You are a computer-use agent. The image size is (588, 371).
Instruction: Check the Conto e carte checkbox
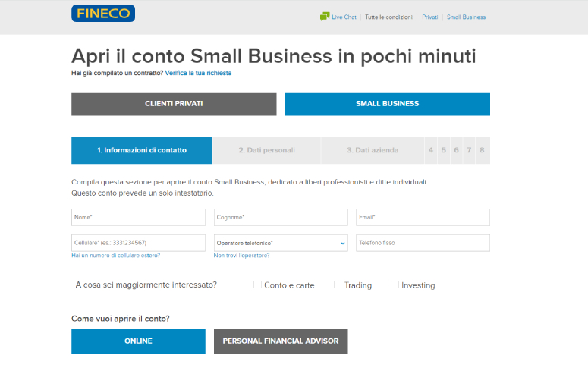(257, 285)
